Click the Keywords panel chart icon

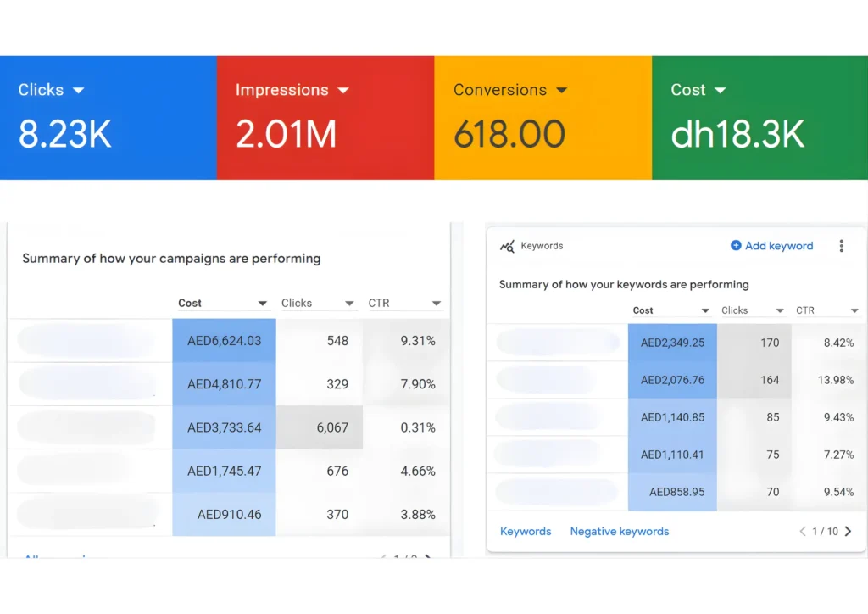(x=507, y=246)
